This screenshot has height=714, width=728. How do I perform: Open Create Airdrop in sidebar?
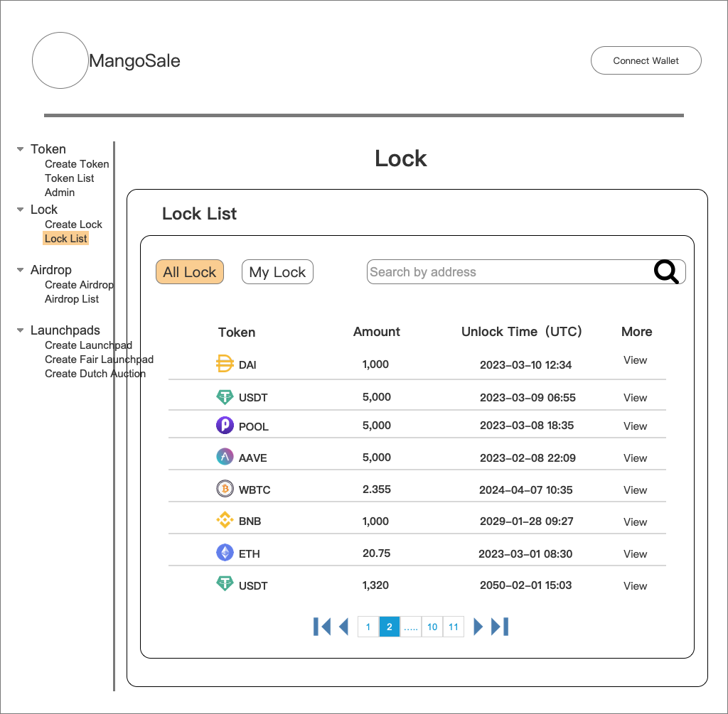point(79,285)
